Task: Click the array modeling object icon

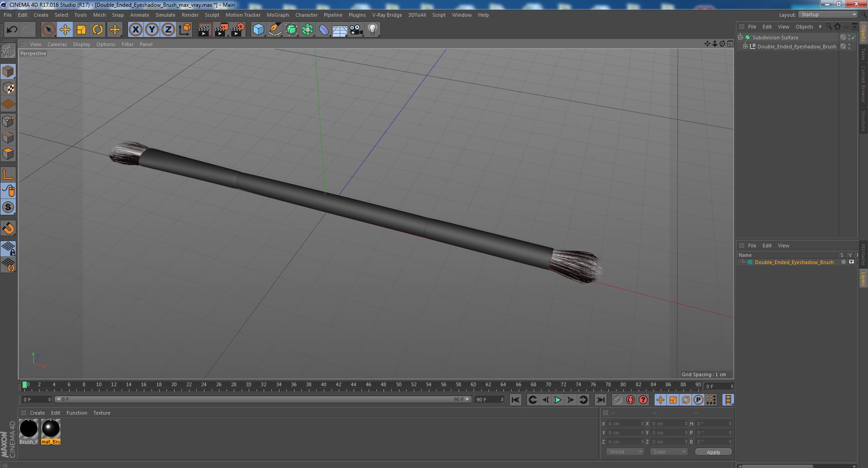Action: (308, 30)
